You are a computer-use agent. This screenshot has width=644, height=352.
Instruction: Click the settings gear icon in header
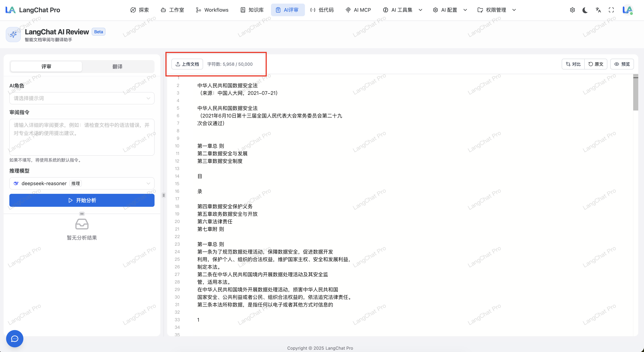[x=572, y=10]
